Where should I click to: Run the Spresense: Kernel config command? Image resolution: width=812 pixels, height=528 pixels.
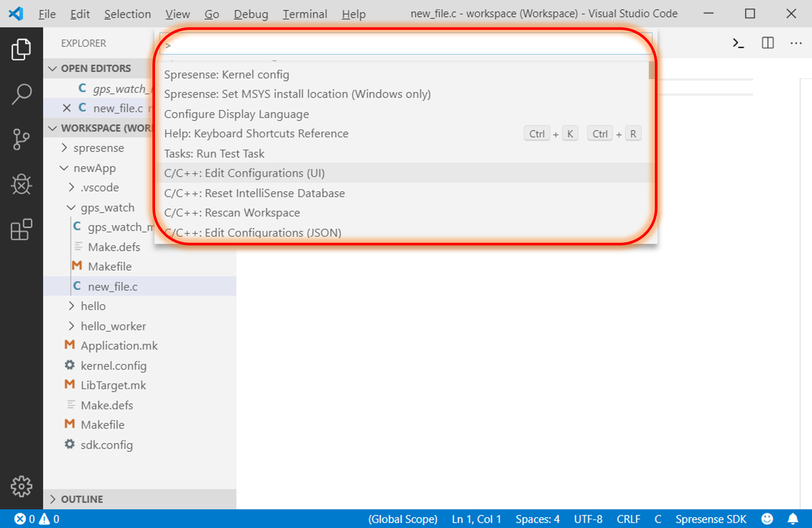pyautogui.click(x=226, y=74)
